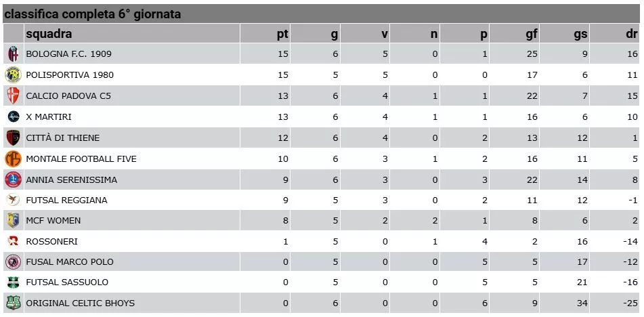Click the X Martiri team logo

pyautogui.click(x=13, y=117)
